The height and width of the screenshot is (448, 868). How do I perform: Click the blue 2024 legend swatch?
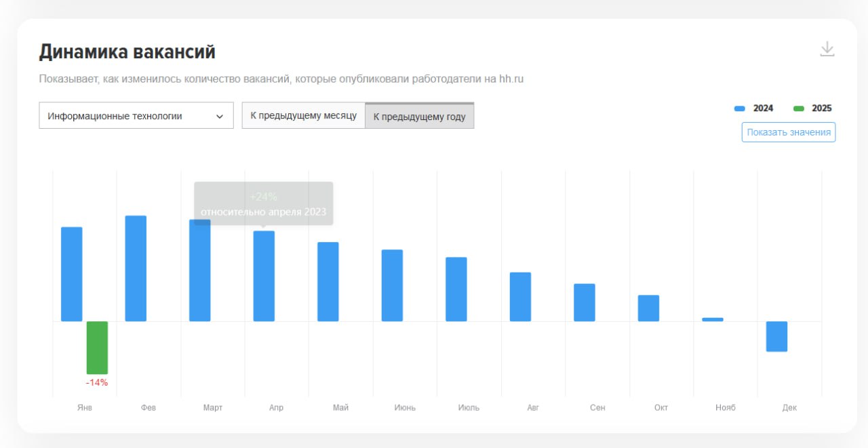point(740,108)
